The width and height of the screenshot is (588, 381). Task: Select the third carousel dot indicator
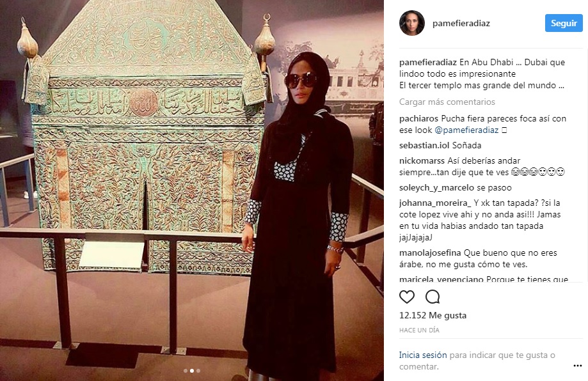pos(198,371)
